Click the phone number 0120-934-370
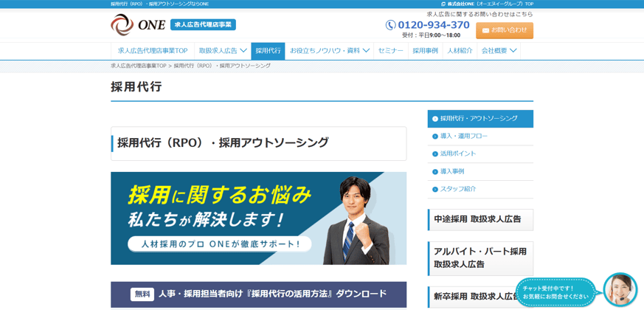This screenshot has width=644, height=310. coord(434,25)
